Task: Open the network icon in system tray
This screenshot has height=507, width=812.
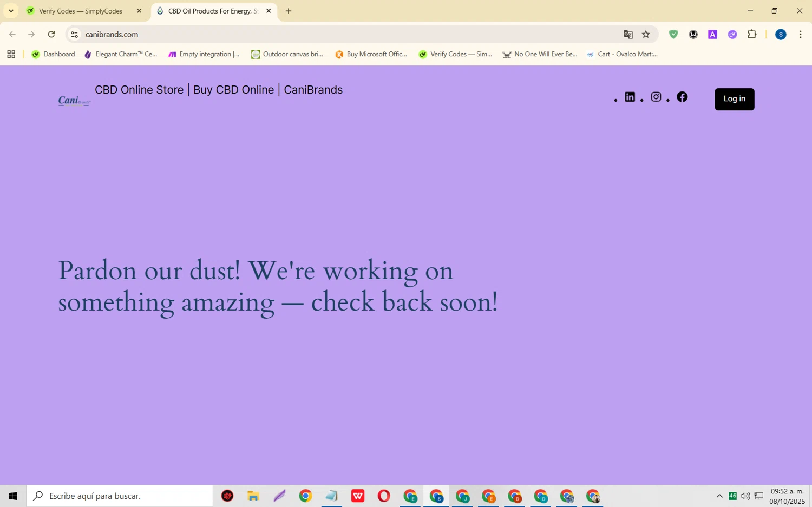Action: pos(759,496)
